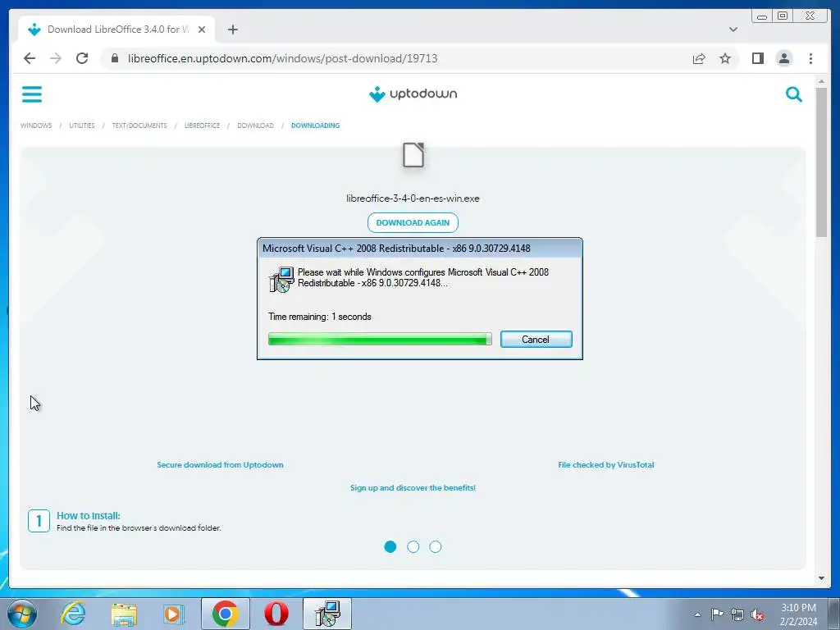Select the second carousel dot
This screenshot has width=840, height=630.
click(413, 546)
